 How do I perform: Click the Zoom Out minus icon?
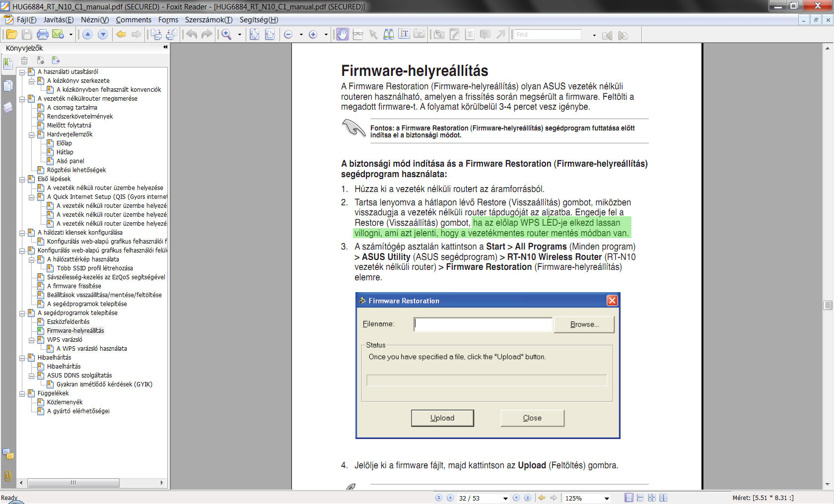pyautogui.click(x=288, y=34)
